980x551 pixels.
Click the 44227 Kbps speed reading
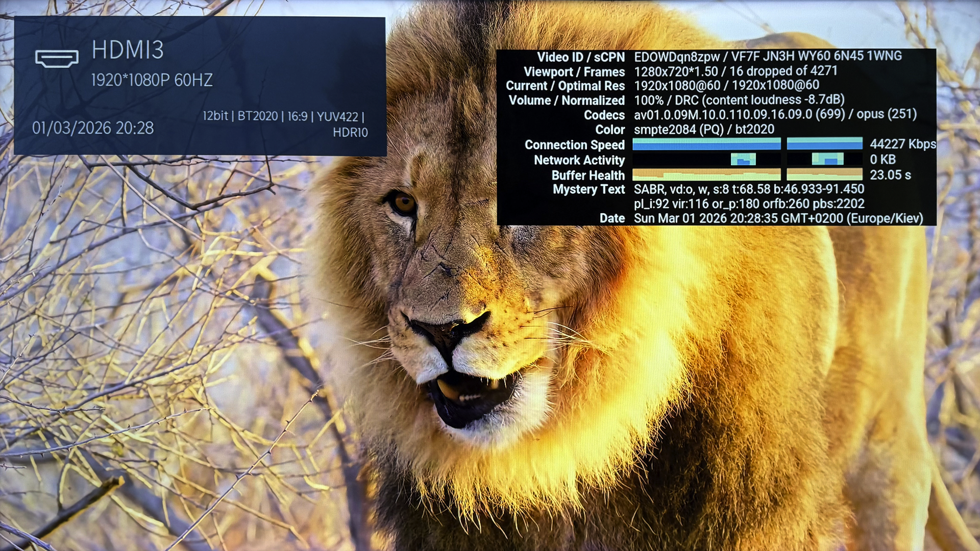coord(902,144)
